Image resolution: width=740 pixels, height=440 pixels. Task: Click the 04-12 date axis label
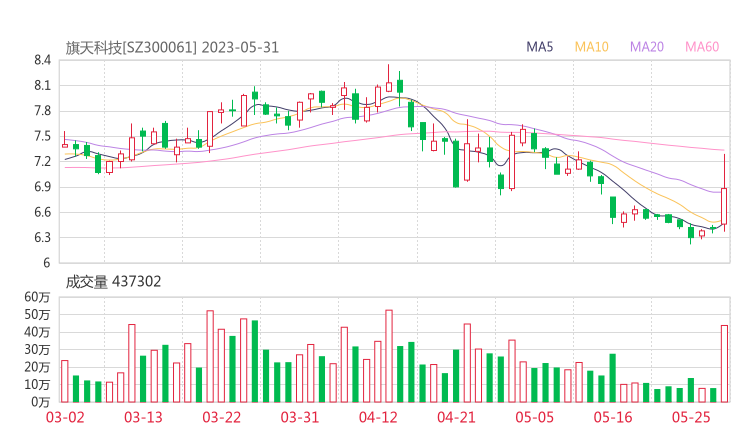point(378,417)
